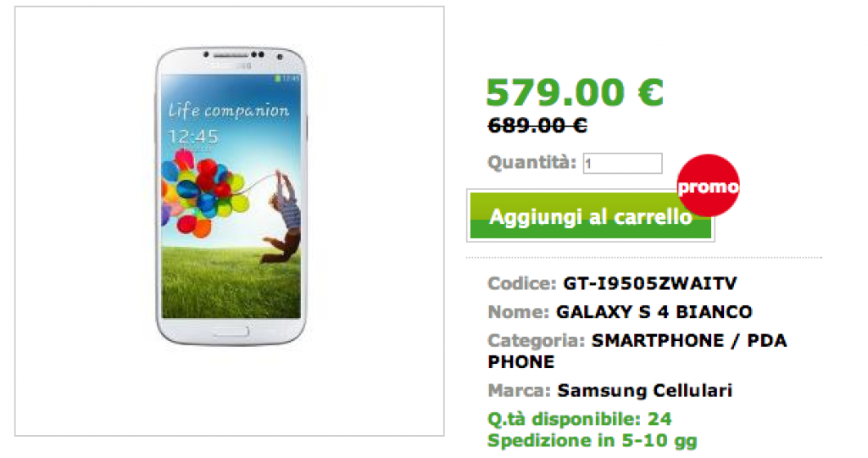The image size is (868, 458).
Task: Click the phone's home button in image
Action: [231, 332]
